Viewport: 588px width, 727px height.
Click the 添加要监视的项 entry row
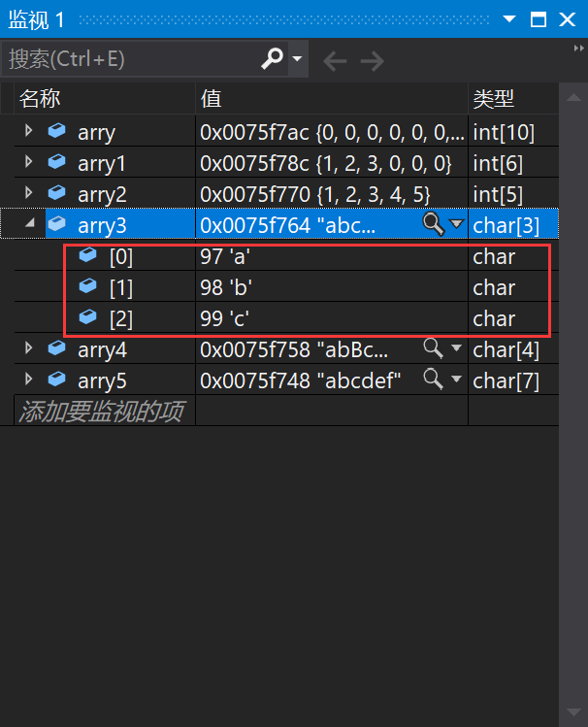105,411
